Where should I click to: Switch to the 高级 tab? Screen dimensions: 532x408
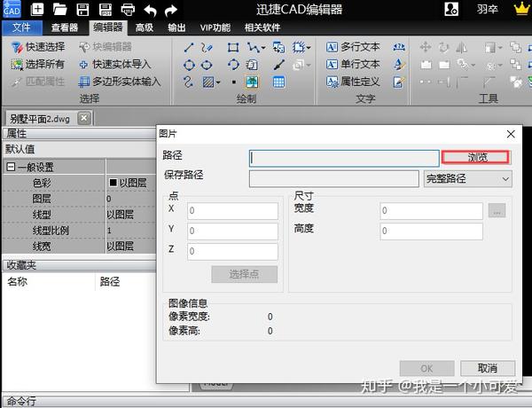point(145,27)
